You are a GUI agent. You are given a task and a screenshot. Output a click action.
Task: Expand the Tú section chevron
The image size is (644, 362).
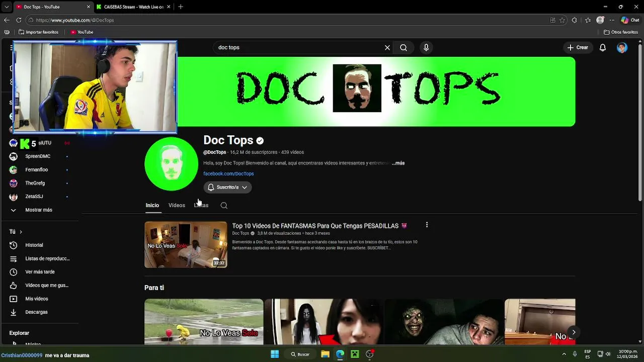[x=21, y=232]
